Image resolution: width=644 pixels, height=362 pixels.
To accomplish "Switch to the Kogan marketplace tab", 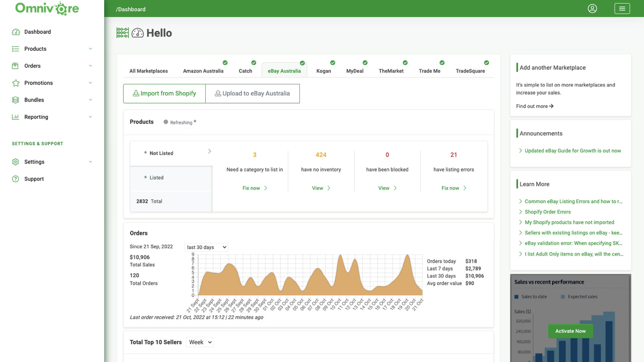I will (325, 71).
